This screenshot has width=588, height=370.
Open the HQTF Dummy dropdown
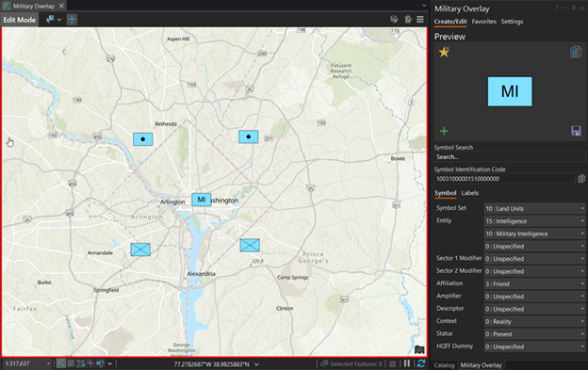pos(535,346)
